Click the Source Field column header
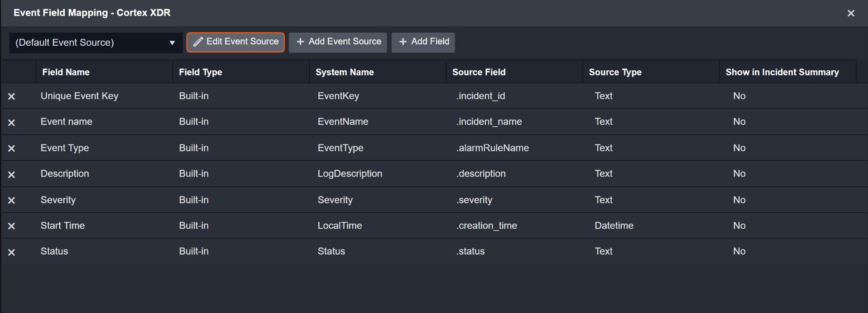Image resolution: width=868 pixels, height=313 pixels. pos(479,72)
